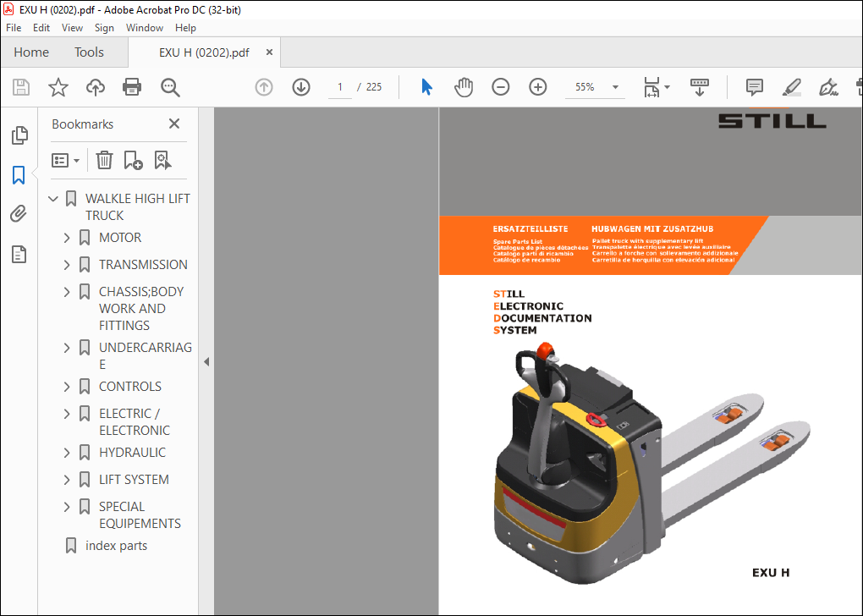Add the file to starred favorites

[58, 87]
